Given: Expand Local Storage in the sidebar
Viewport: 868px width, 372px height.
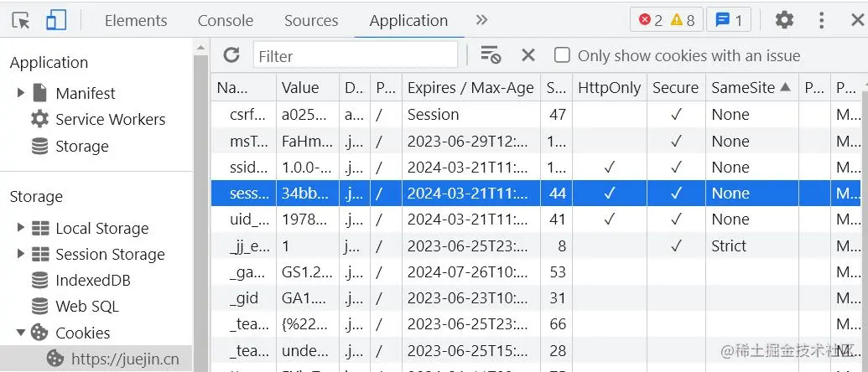Looking at the screenshot, I should [x=21, y=228].
